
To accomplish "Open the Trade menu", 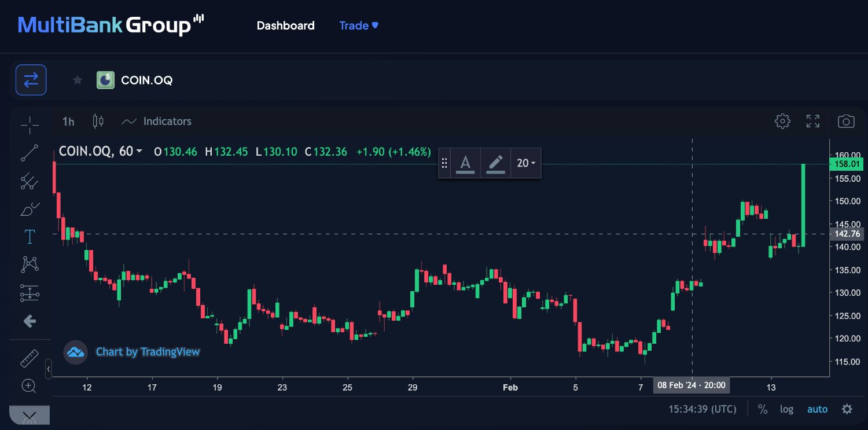I will (x=359, y=25).
